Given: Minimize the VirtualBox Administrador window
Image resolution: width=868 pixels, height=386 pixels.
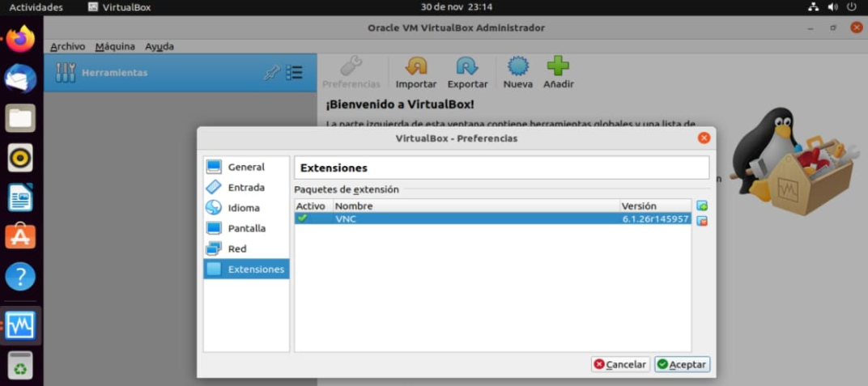Looking at the screenshot, I should tap(810, 28).
